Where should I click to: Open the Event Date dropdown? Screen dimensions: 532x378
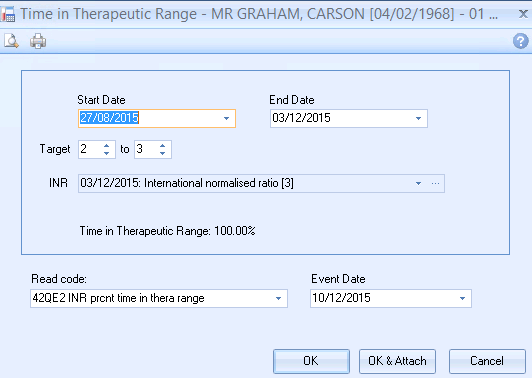click(462, 299)
